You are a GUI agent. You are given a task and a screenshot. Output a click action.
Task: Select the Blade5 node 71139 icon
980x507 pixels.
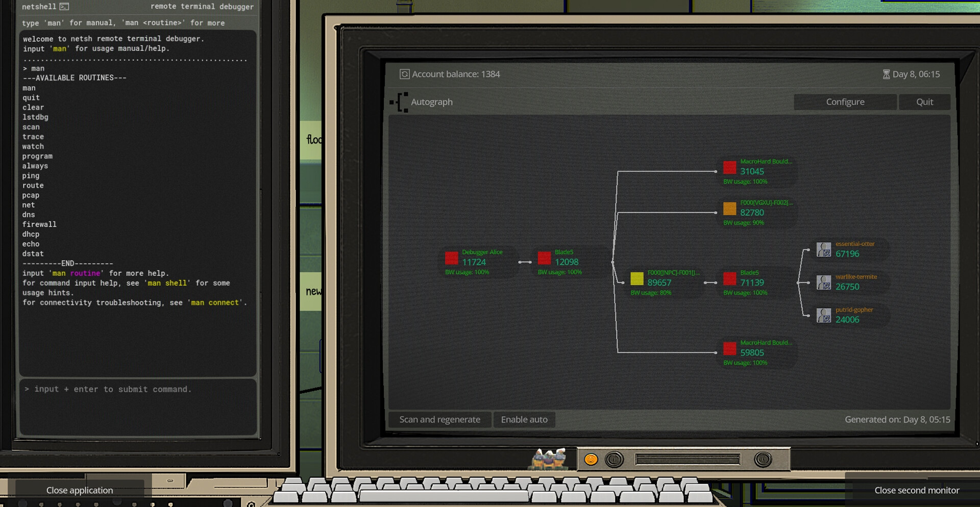tap(729, 278)
